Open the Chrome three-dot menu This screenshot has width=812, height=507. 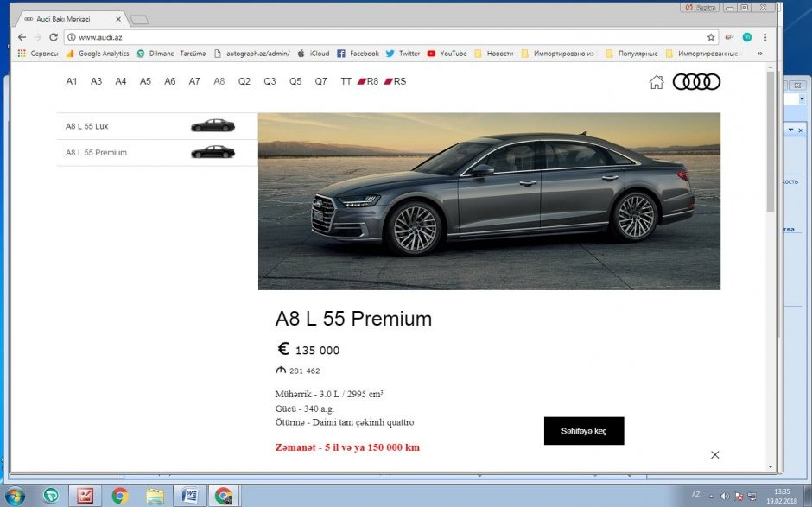[x=765, y=37]
